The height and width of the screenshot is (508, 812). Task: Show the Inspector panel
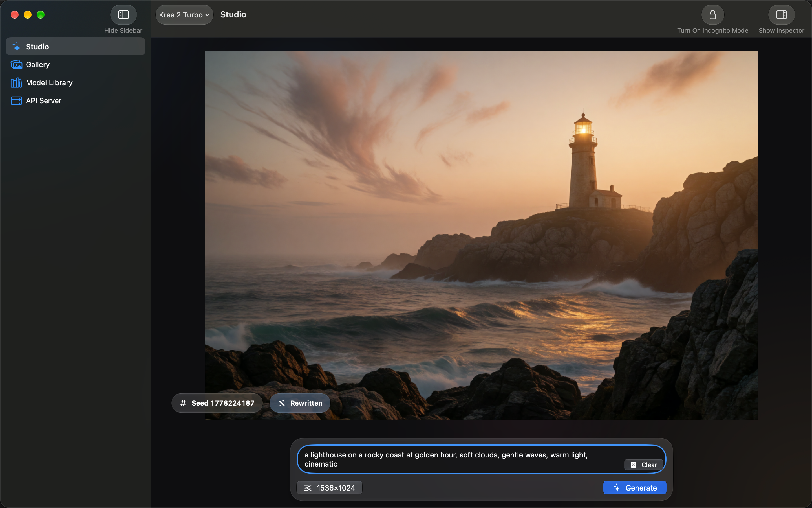[781, 15]
